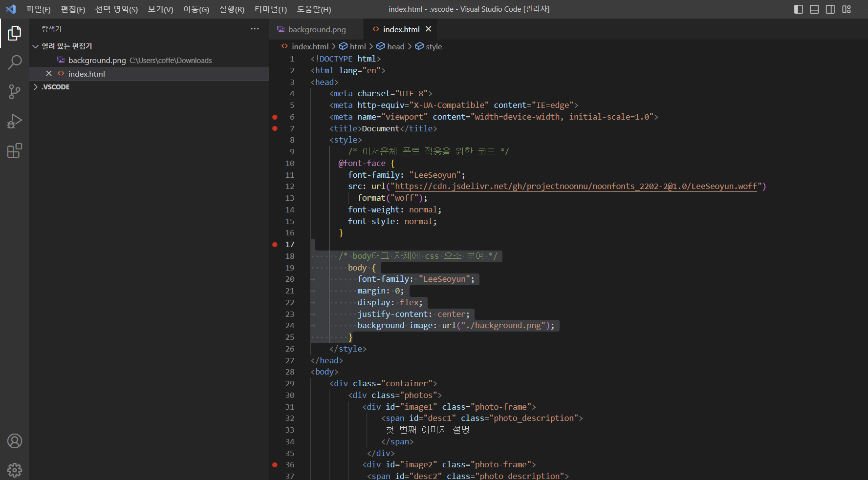Screen dimensions: 868x480
Task: Toggle breakpoint on line 6
Action: [x=275, y=117]
